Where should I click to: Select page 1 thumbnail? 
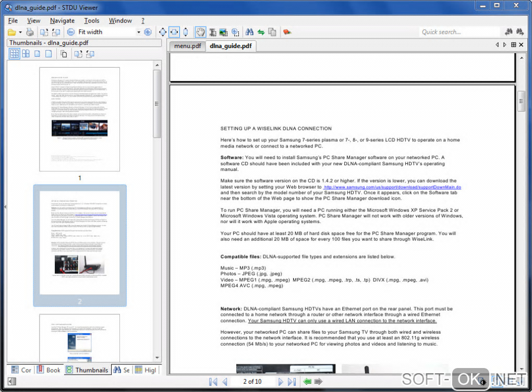pyautogui.click(x=79, y=119)
